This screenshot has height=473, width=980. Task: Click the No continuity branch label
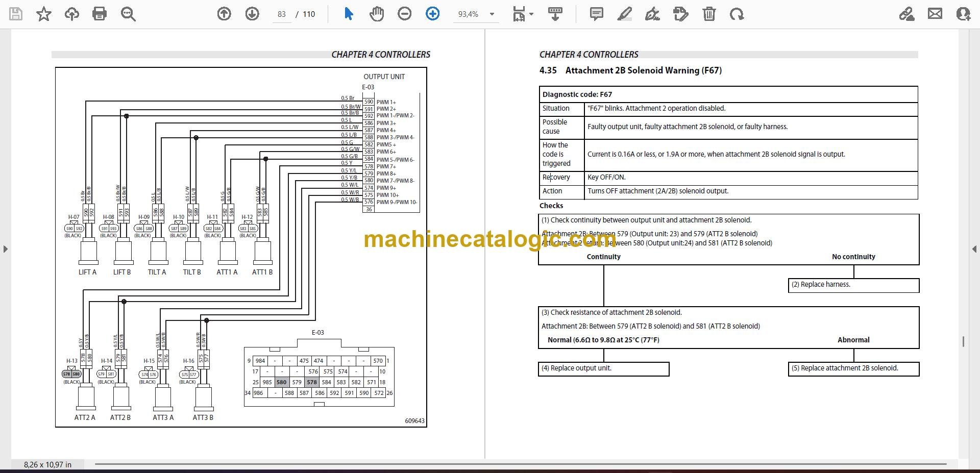[853, 257]
